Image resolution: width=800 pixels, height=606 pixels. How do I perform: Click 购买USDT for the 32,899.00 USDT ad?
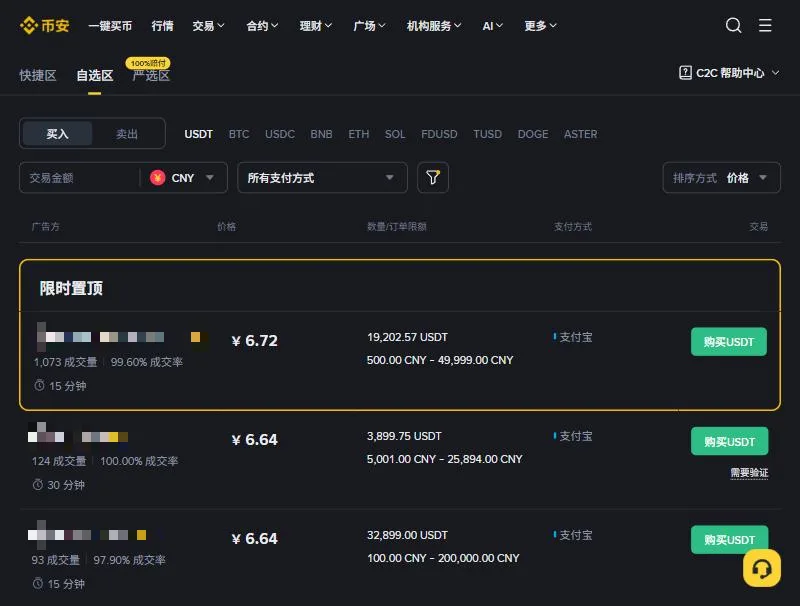[x=730, y=540]
